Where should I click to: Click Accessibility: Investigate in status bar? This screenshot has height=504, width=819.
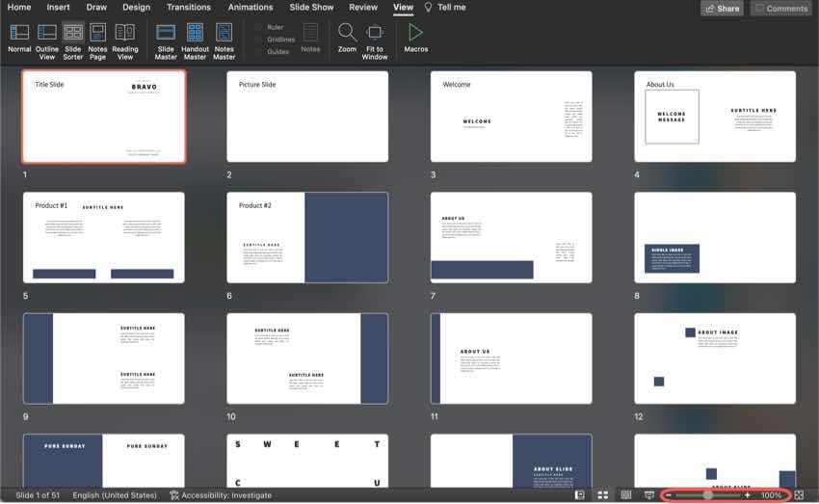pyautogui.click(x=220, y=495)
